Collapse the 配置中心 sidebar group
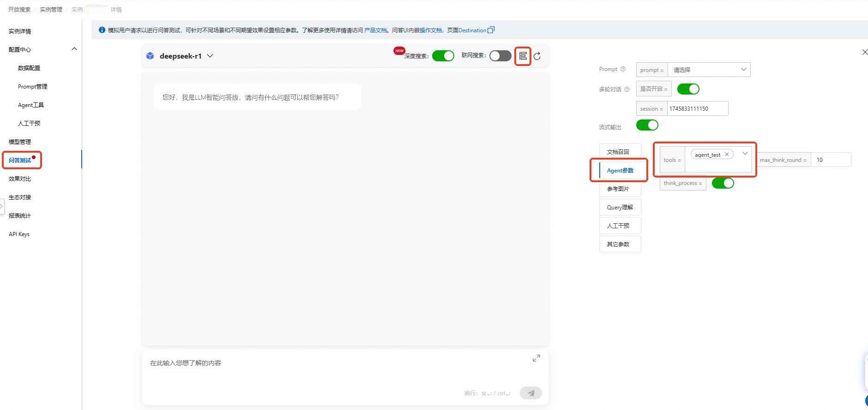This screenshot has height=410, width=868. 74,49
